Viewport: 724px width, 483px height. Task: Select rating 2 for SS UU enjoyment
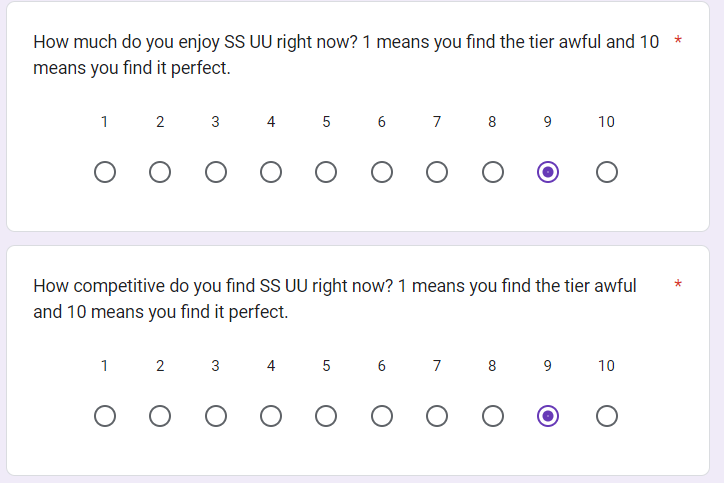(x=160, y=172)
